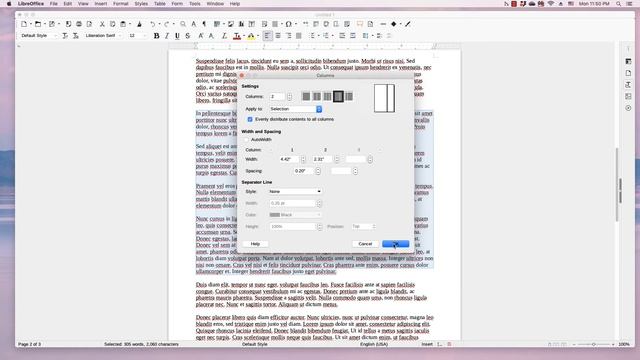The image size is (640, 360).
Task: Select the highlighted wide-left two-column preset
Action: [x=338, y=96]
